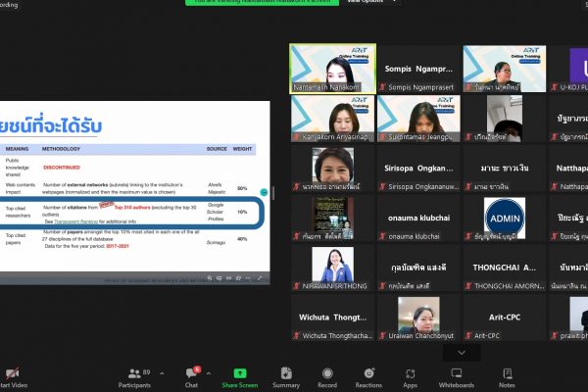
Task: Open Whiteboards from the toolbar
Action: (457, 377)
